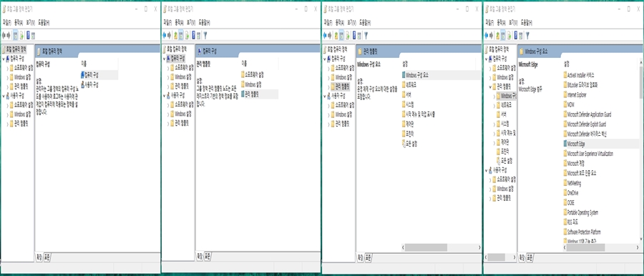Select BitLocker 드라이브 암호화 folder
The width and height of the screenshot is (644, 276).
click(x=580, y=84)
